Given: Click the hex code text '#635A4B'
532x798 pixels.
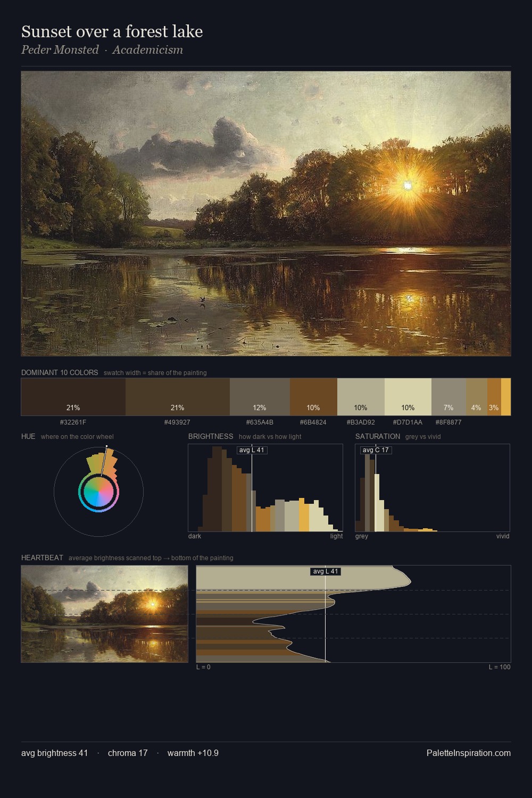Looking at the screenshot, I should (x=260, y=422).
